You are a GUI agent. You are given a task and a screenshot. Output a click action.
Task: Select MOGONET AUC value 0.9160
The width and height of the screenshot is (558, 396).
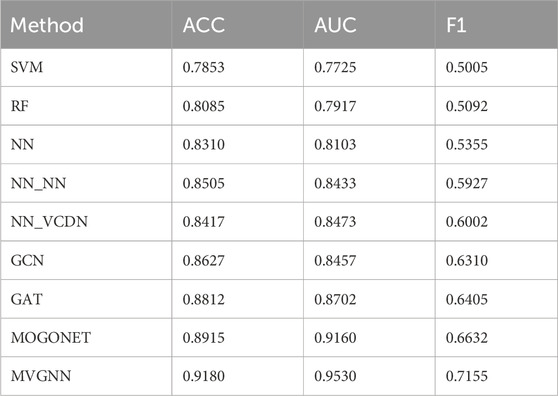[335, 337]
